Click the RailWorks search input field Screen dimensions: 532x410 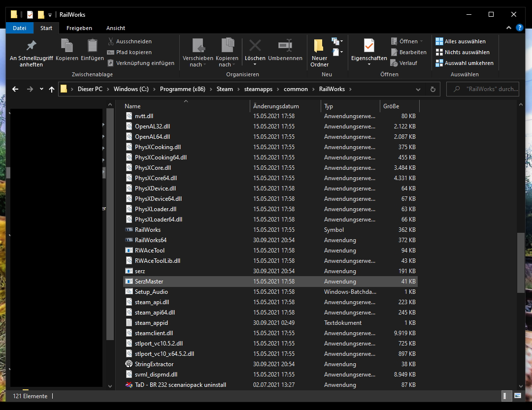tap(488, 89)
